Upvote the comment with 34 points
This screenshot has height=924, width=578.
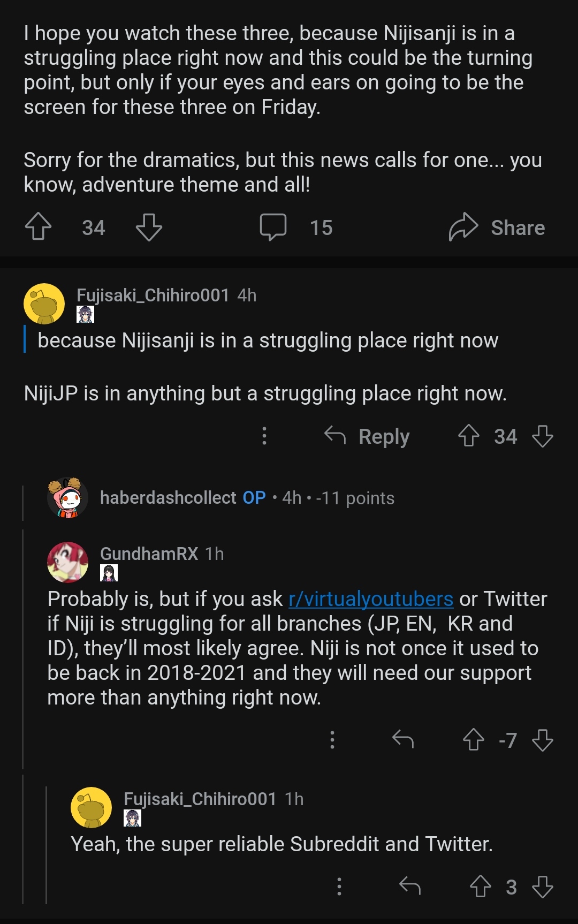pos(469,436)
